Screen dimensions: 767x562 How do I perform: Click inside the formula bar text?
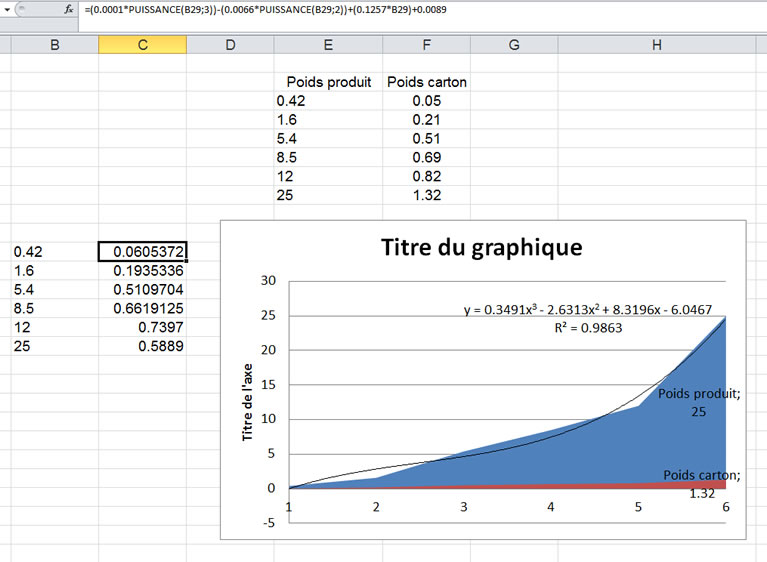click(x=300, y=9)
